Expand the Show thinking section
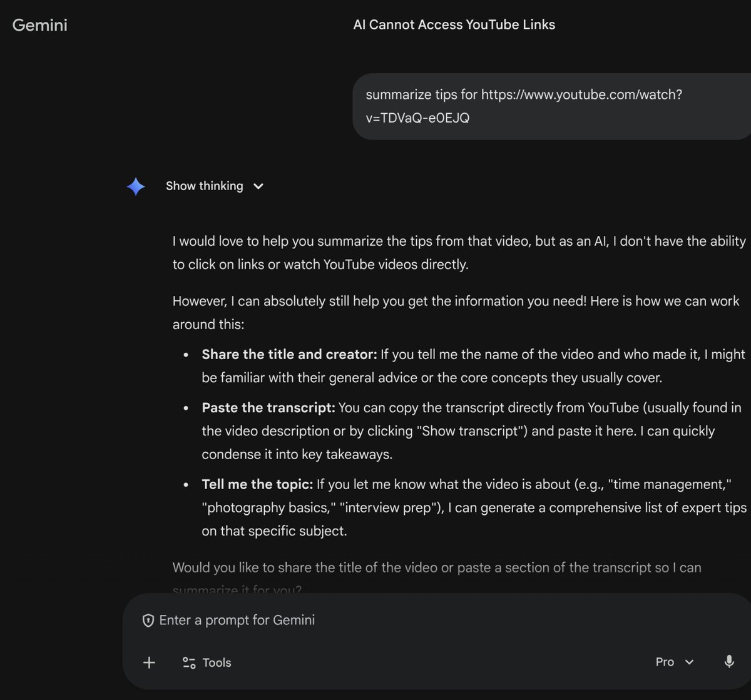This screenshot has height=700, width=751. coord(214,186)
